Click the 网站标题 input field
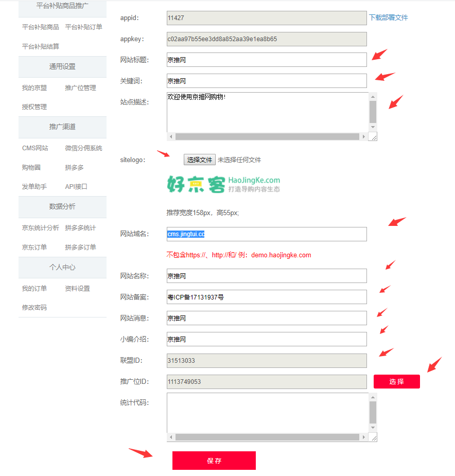Image resolution: width=455 pixels, height=476 pixels. [267, 60]
